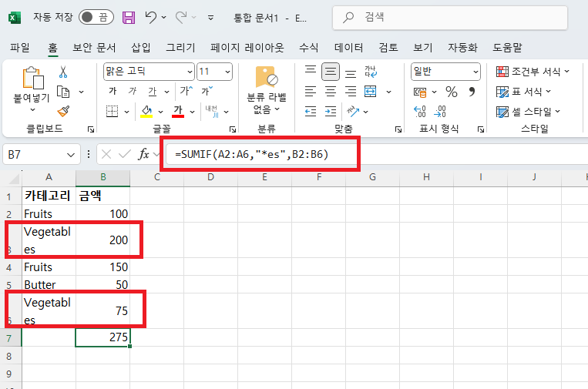Apply underline formatting
This screenshot has width=588, height=389.
pos(152,91)
